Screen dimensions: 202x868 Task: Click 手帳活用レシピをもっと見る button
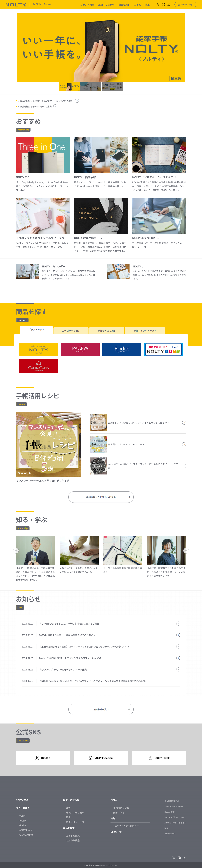tap(101, 497)
